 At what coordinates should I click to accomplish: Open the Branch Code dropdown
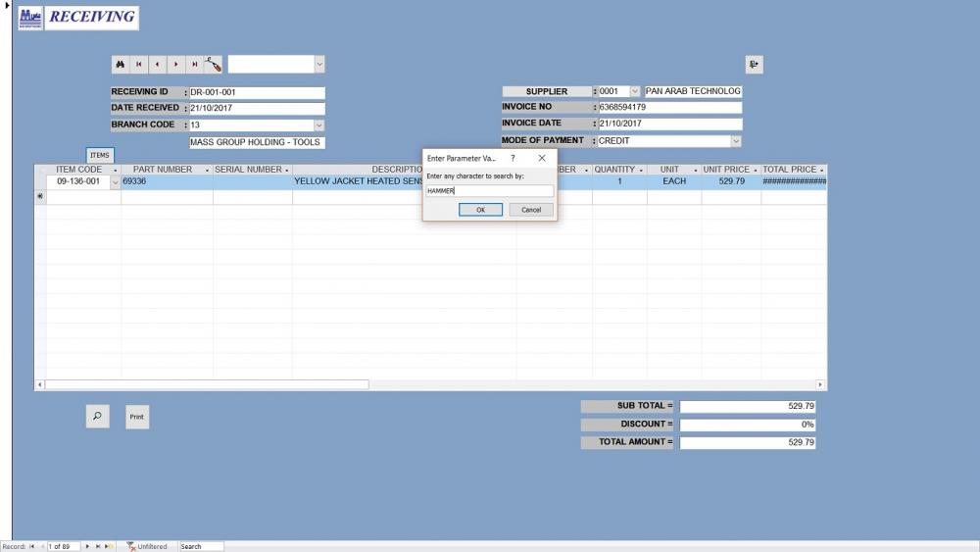click(x=319, y=125)
